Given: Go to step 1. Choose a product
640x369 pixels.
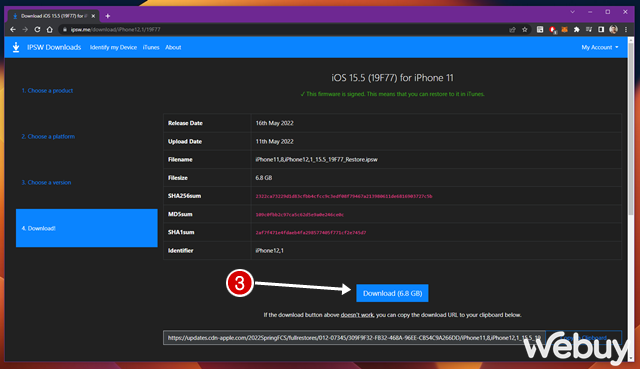Looking at the screenshot, I should click(47, 91).
